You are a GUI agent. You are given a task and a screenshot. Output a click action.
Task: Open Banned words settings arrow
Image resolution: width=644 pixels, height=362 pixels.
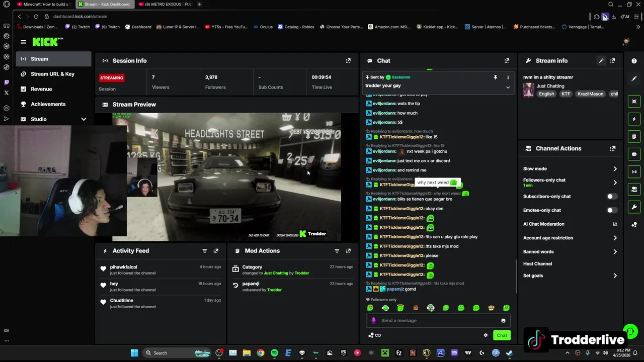(x=615, y=252)
